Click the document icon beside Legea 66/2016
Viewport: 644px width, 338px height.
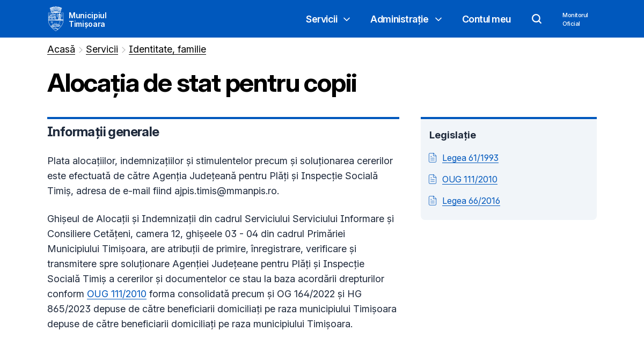pyautogui.click(x=433, y=201)
